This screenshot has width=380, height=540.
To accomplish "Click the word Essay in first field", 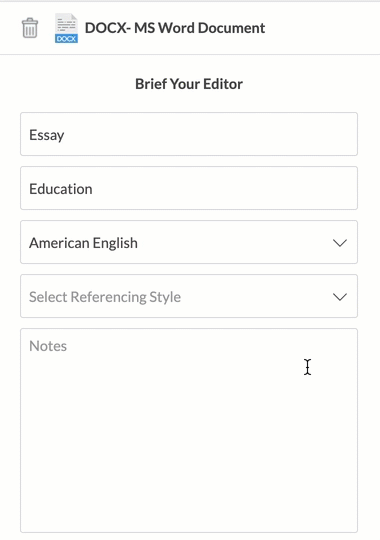I will (x=47, y=135).
